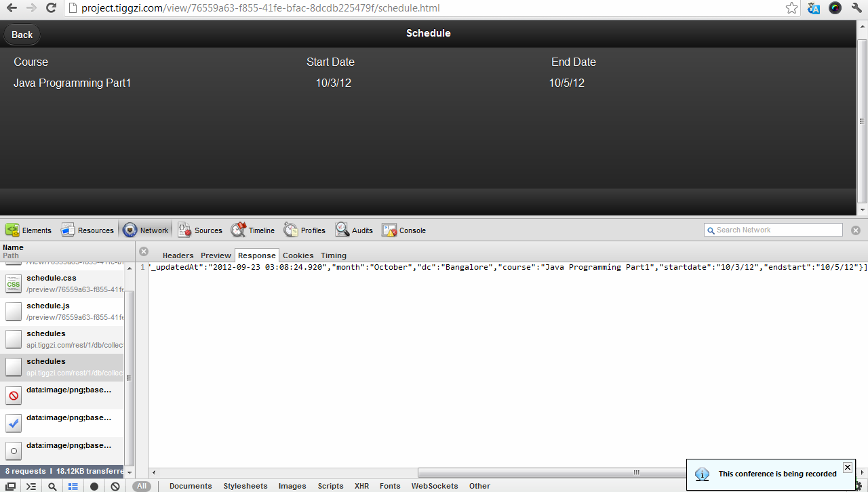
Task: Switch to the Headers tab
Action: tap(178, 255)
